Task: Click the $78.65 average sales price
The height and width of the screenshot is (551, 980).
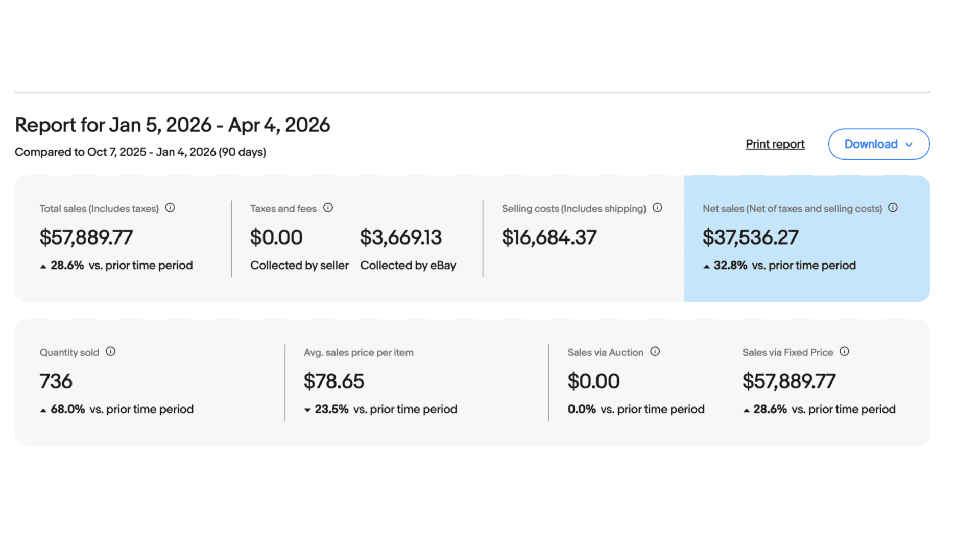Action: coord(334,381)
